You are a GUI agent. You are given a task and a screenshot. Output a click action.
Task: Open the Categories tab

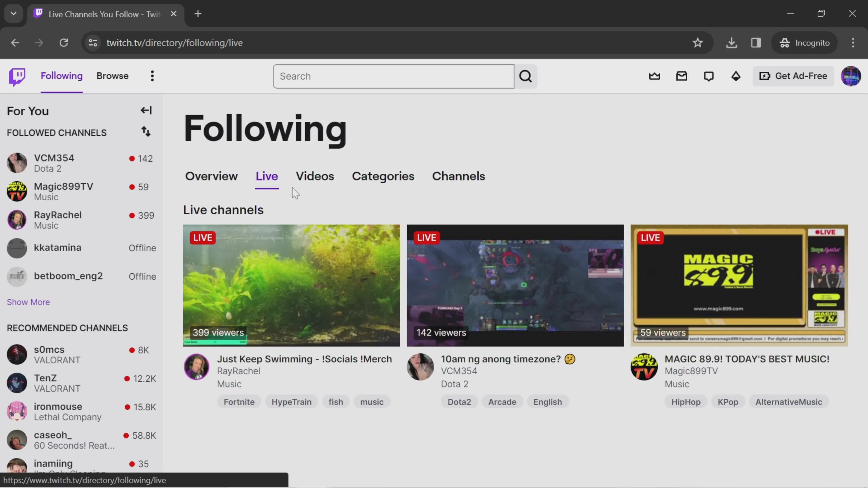pyautogui.click(x=383, y=176)
